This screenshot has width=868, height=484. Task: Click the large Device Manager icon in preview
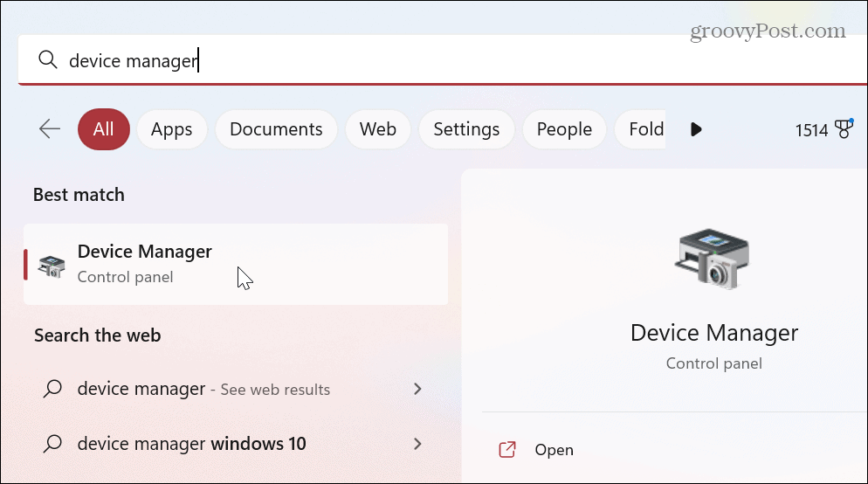pos(713,259)
